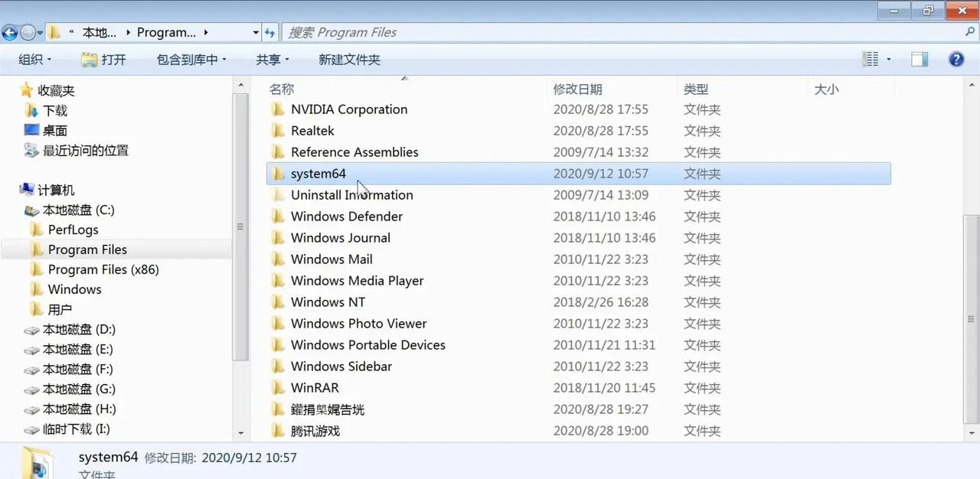Viewport: 980px width, 479px height.
Task: Open the 包含到库中 menu
Action: [191, 60]
